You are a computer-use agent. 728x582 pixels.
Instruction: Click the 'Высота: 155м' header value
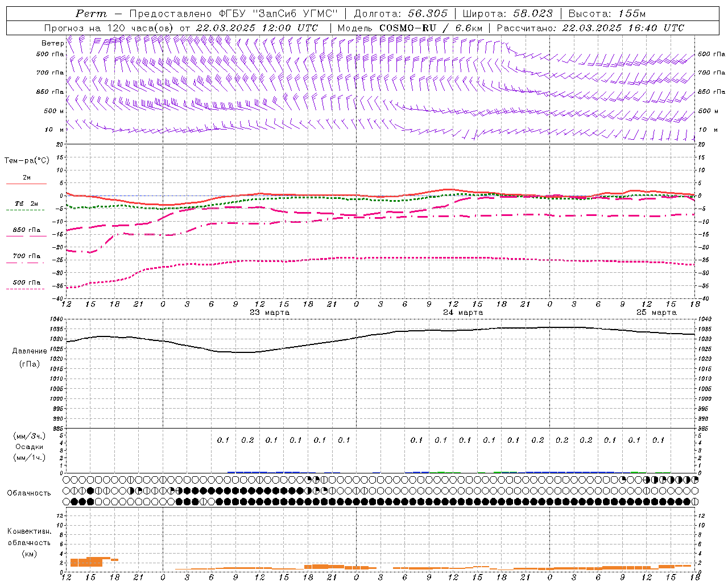[607, 14]
